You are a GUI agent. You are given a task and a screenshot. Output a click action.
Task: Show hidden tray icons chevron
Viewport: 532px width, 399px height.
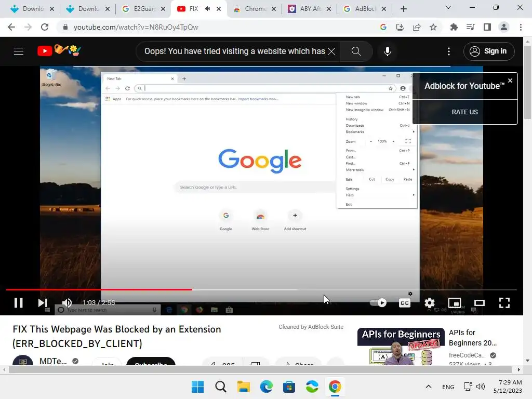pos(429,387)
